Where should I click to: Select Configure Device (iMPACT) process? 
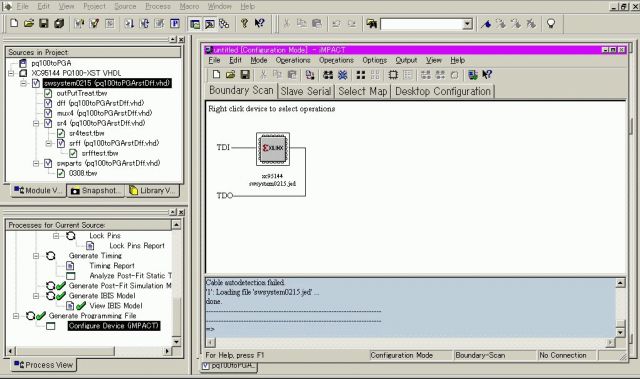(114, 326)
